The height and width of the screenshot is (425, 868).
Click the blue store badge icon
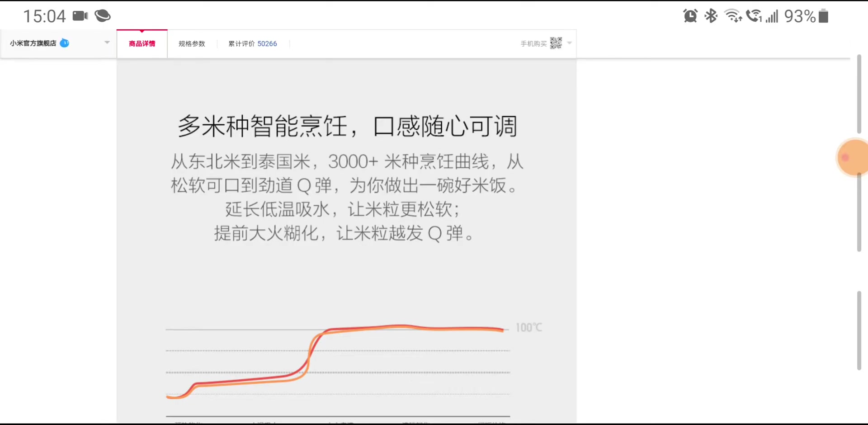click(65, 43)
